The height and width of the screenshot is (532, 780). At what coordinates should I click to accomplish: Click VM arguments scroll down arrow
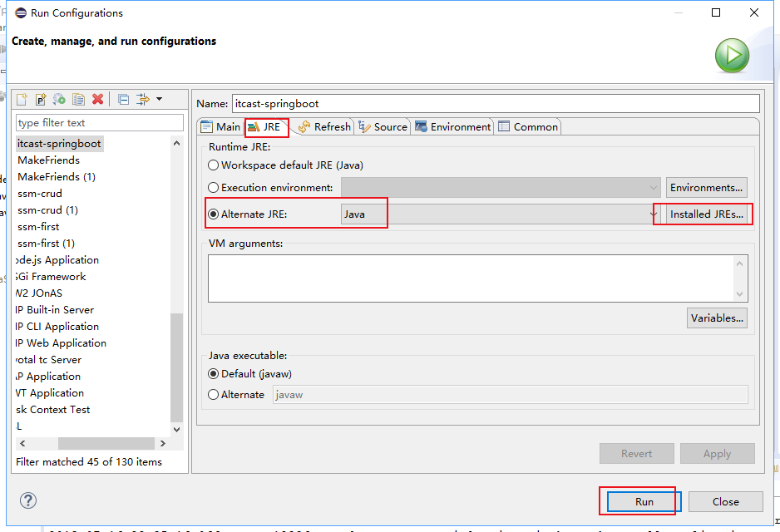[740, 293]
